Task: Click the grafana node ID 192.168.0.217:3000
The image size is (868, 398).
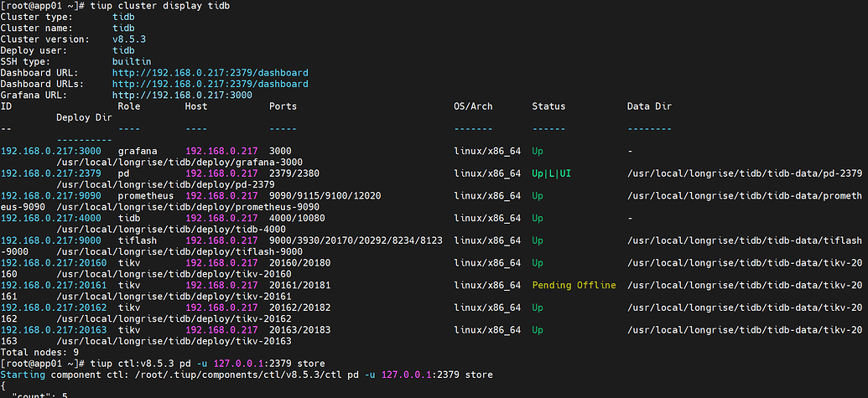Action: tap(50, 151)
